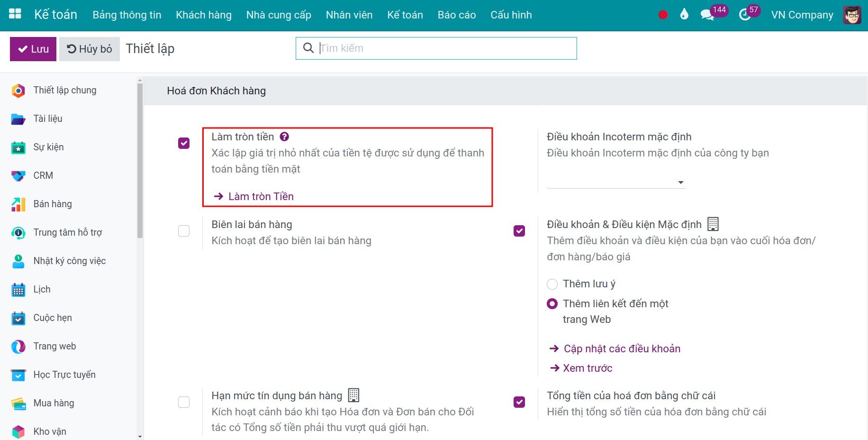Open the Báo cáo menu
This screenshot has height=440, width=868.
(457, 15)
